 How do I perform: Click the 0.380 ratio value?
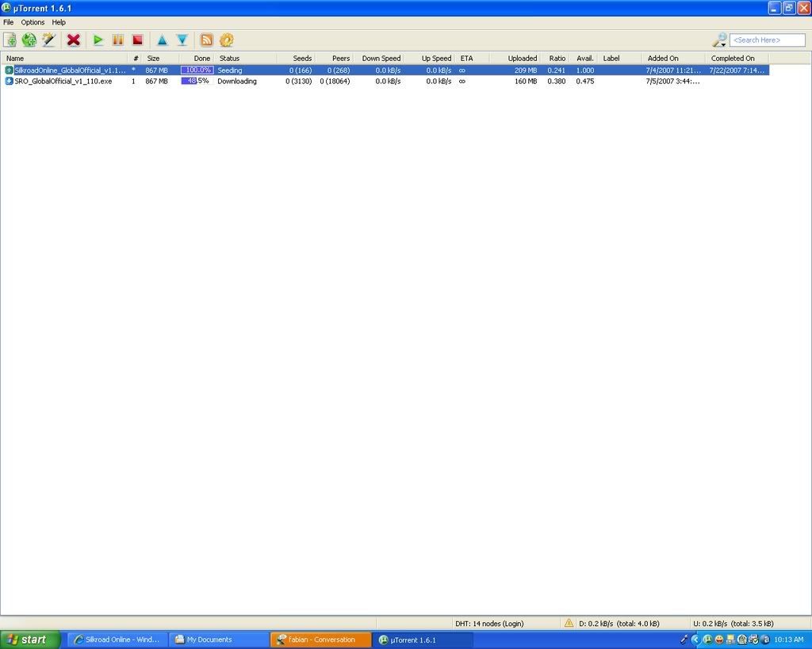tap(557, 82)
